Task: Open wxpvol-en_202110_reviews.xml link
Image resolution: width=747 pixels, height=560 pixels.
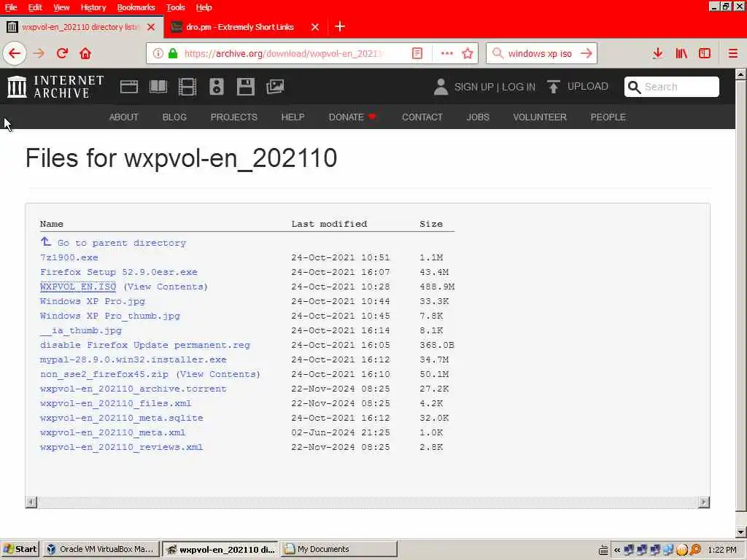Action: tap(122, 447)
